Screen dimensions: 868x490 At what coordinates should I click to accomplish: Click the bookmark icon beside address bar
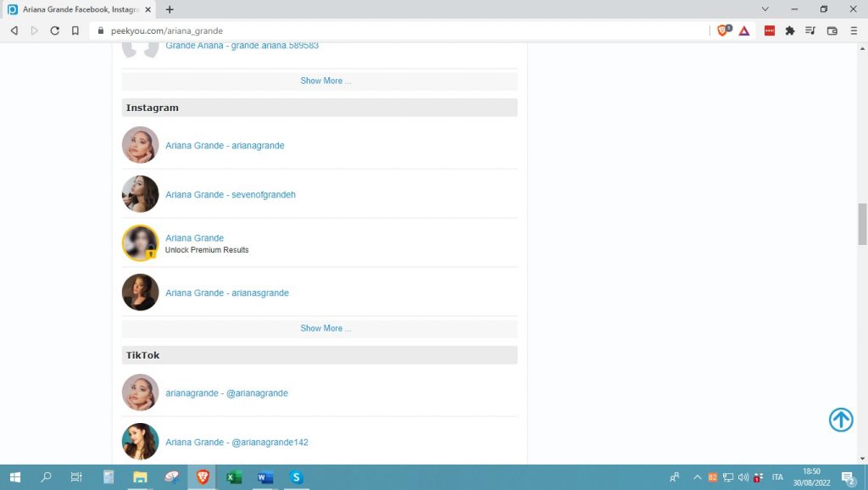[75, 31]
